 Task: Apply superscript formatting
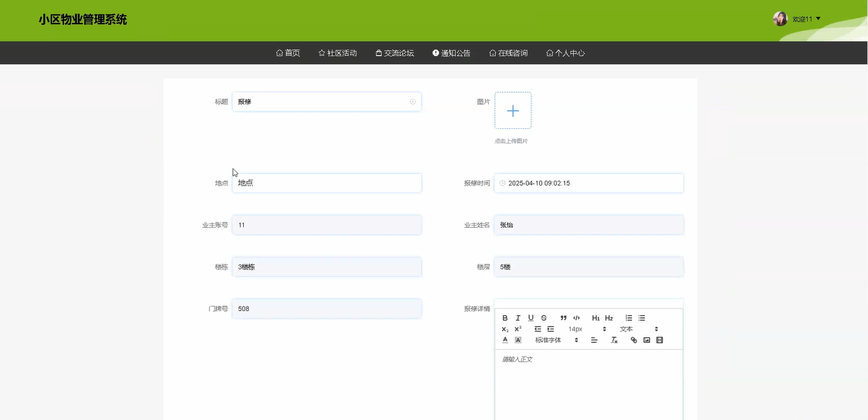click(518, 329)
